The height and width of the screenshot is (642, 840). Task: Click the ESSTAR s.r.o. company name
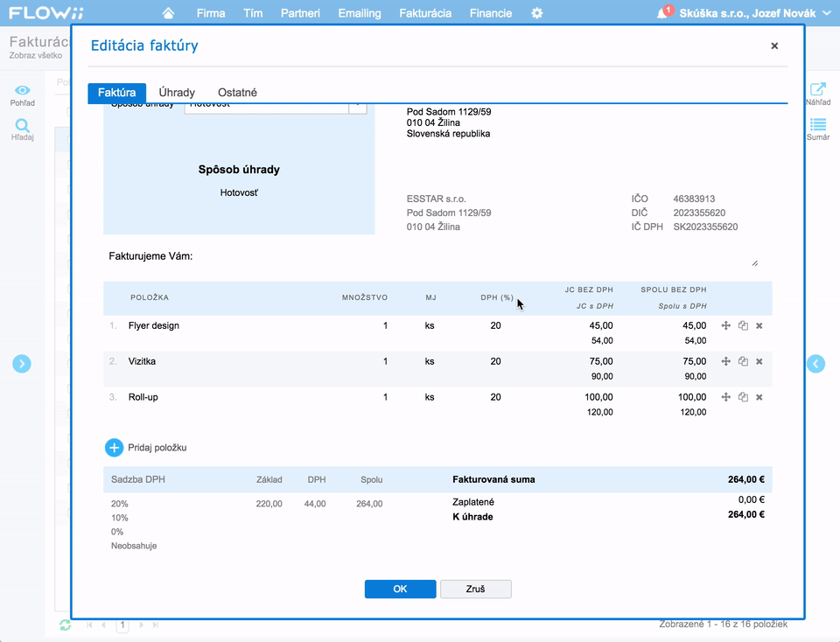(x=436, y=199)
